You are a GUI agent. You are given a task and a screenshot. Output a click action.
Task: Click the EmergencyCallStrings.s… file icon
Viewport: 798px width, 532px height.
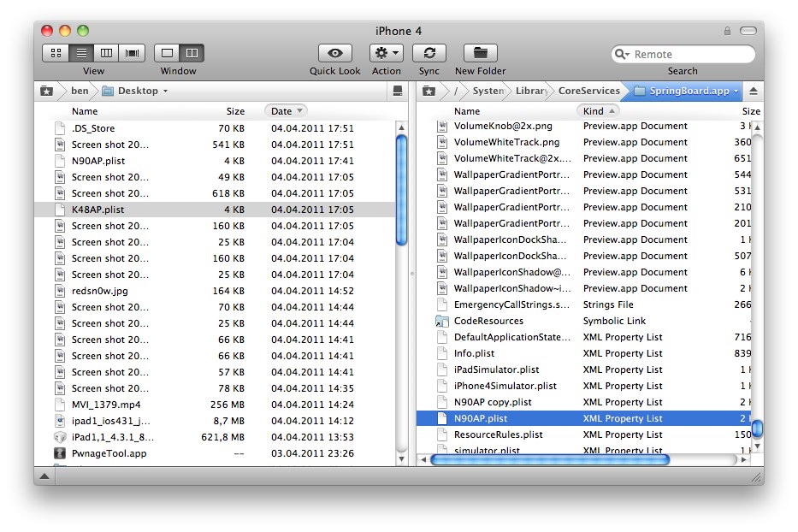[442, 304]
